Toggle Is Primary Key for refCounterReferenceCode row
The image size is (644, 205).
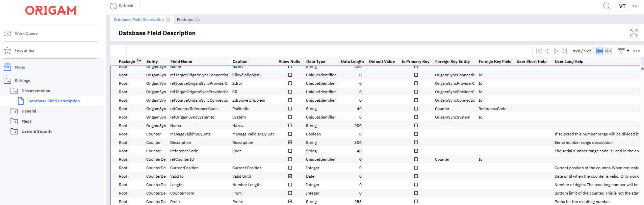[x=416, y=109]
